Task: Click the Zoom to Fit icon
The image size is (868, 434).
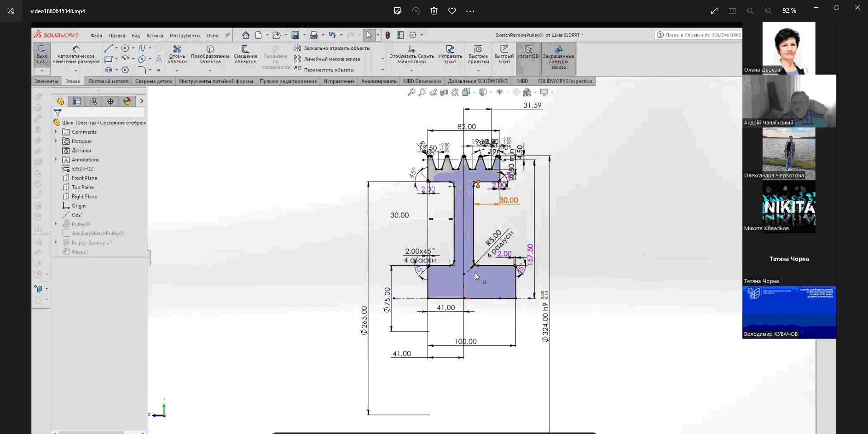Action: pos(411,92)
